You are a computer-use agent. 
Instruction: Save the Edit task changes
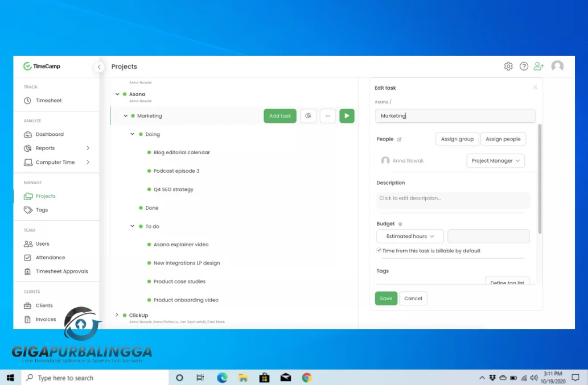(386, 298)
